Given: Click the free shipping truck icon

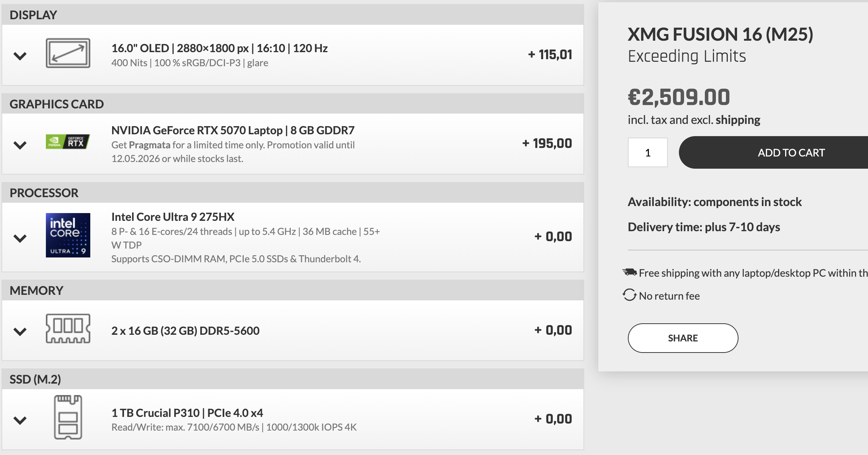Looking at the screenshot, I should (x=629, y=272).
